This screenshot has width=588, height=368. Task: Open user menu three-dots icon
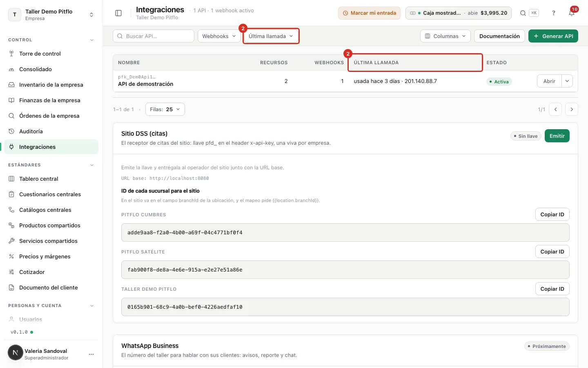[x=91, y=354]
